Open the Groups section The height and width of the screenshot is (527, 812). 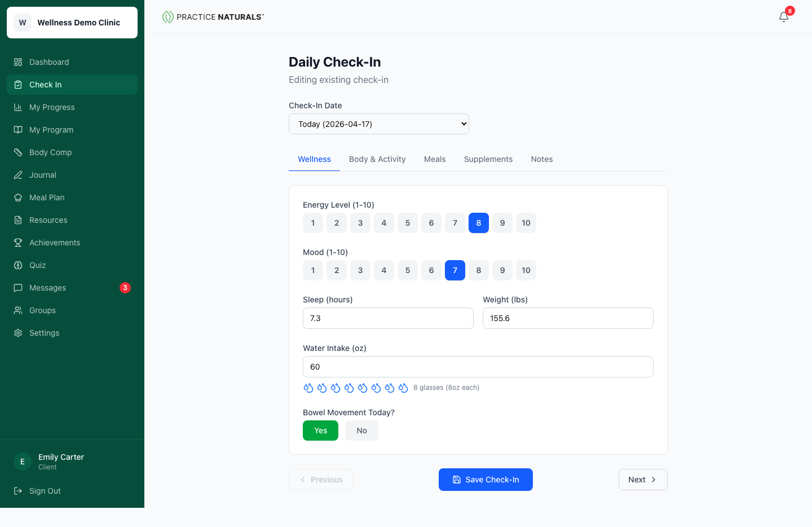(x=42, y=310)
